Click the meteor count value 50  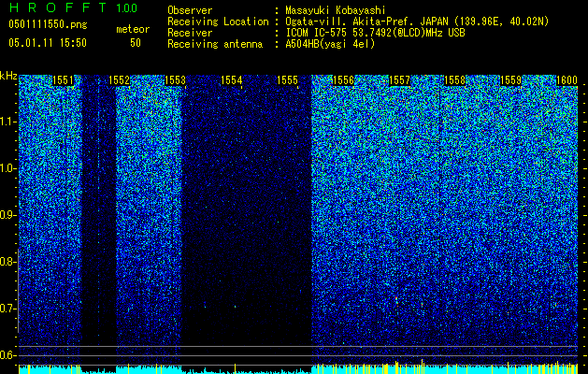pos(136,43)
